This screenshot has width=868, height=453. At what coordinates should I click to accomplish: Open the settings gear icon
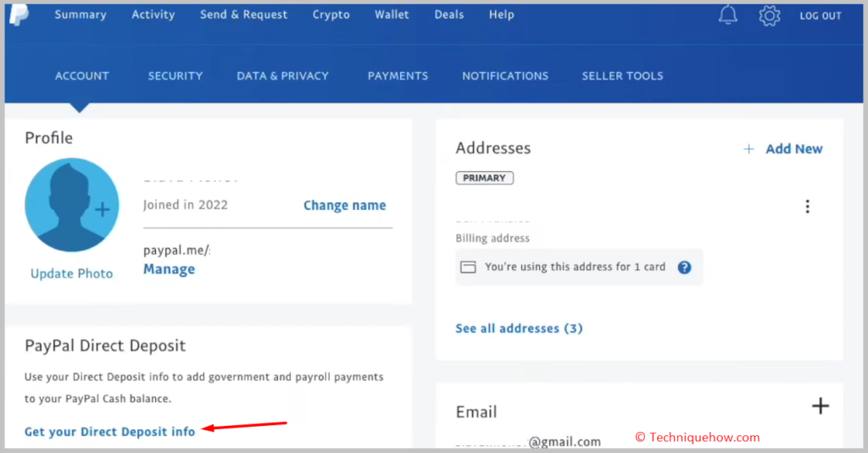770,15
